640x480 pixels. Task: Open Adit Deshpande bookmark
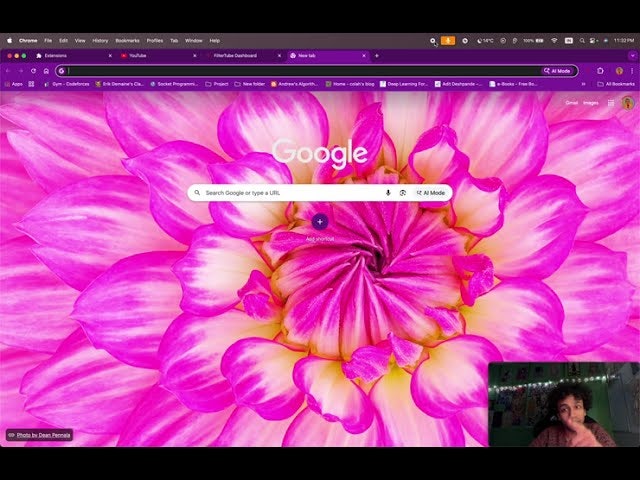pos(458,84)
